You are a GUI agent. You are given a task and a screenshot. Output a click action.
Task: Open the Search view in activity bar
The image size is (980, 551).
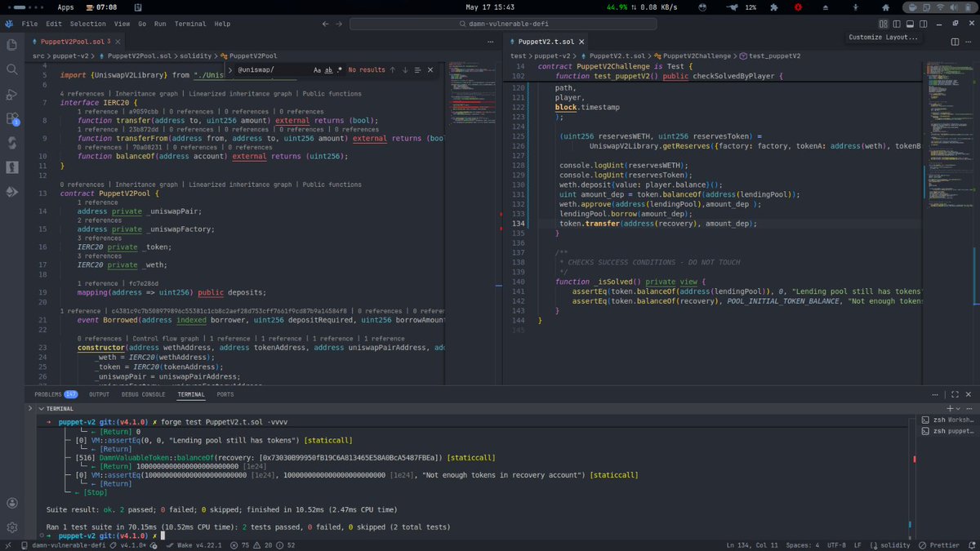coord(11,70)
